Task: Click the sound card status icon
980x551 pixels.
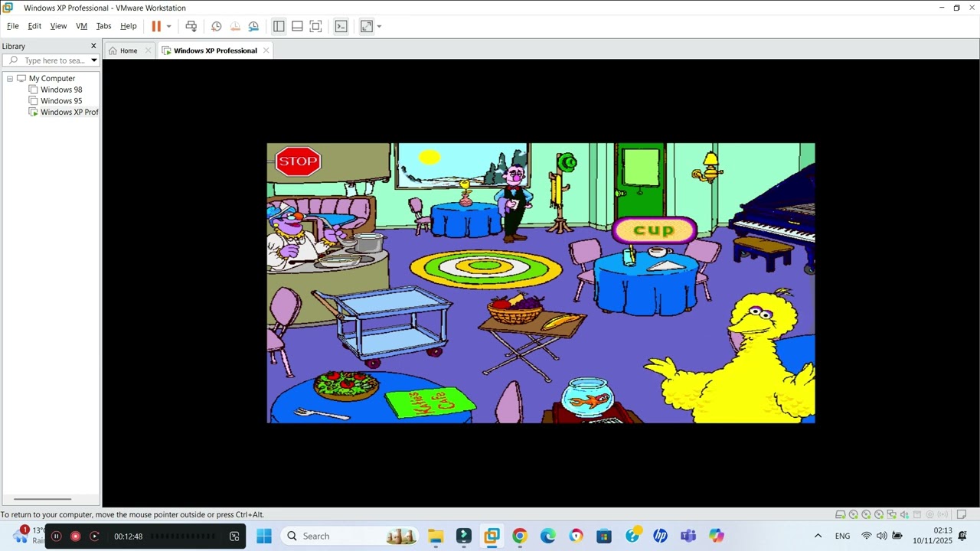Action: [x=904, y=514]
